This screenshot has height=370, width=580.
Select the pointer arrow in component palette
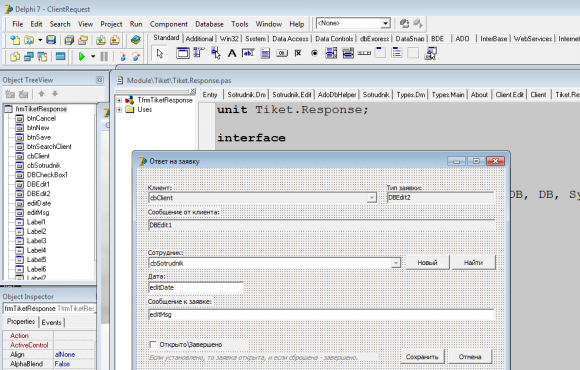coord(160,54)
